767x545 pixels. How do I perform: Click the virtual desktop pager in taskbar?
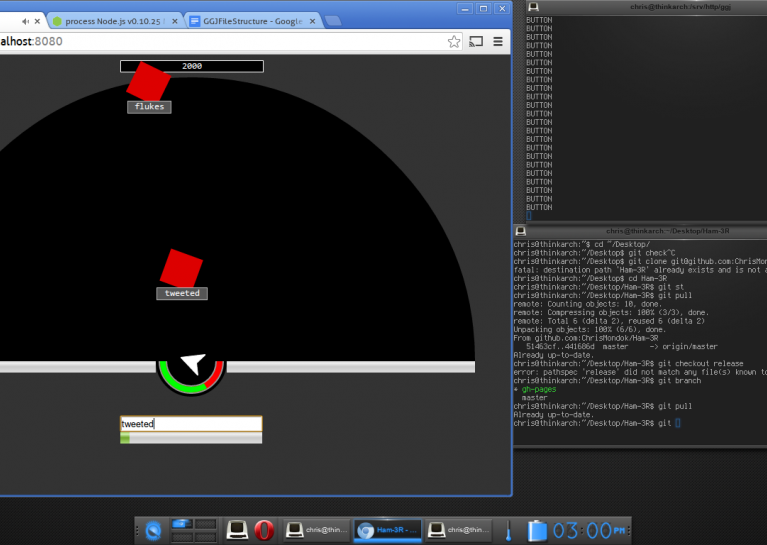pyautogui.click(x=194, y=530)
